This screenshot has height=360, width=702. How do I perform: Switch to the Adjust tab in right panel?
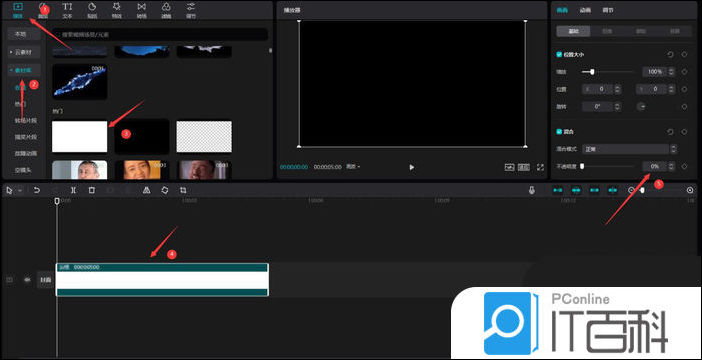point(608,10)
